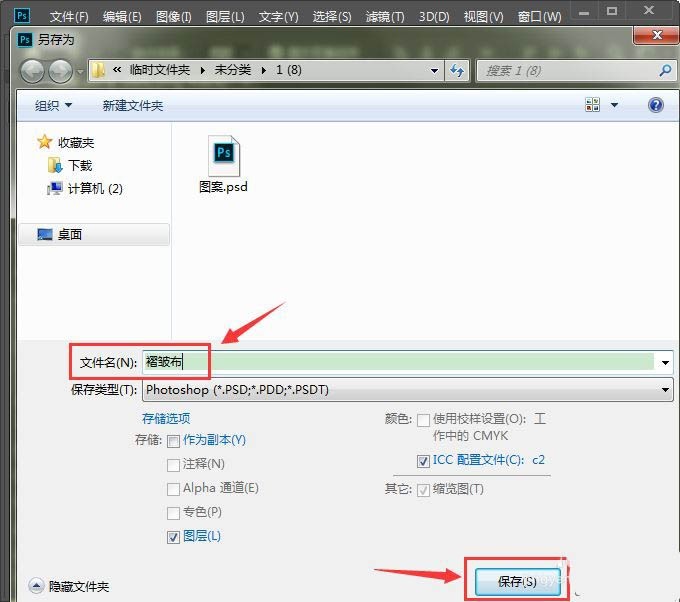Go back with the Back navigation arrow

[32, 71]
